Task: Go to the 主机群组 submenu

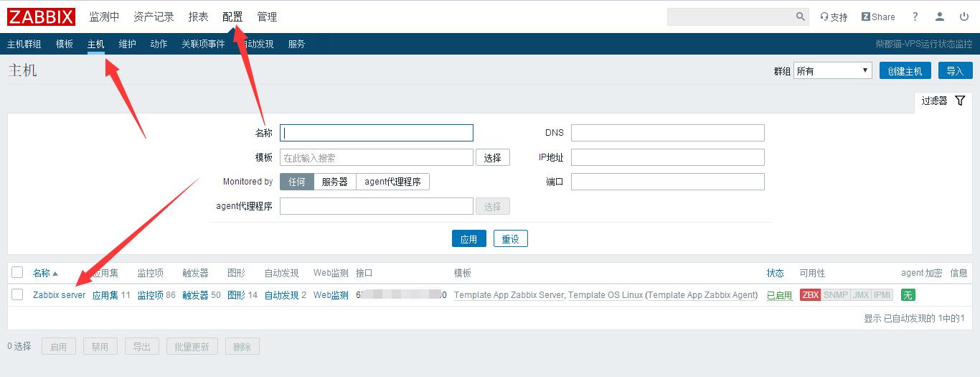Action: [x=24, y=44]
